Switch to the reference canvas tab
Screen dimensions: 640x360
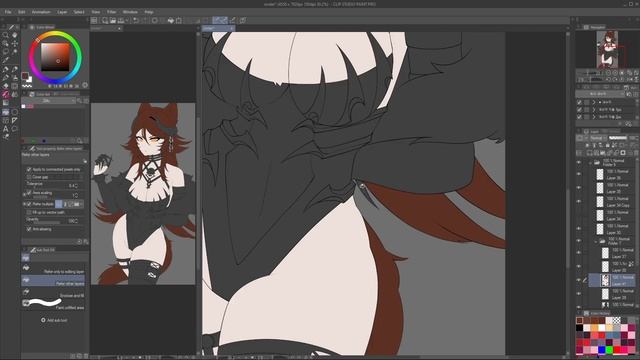click(106, 29)
